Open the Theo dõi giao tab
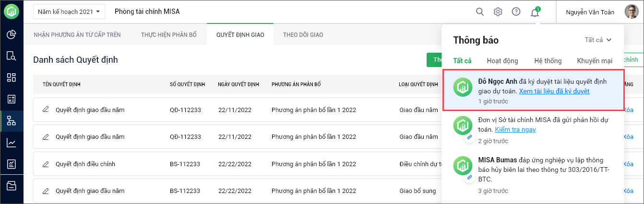This screenshot has height=204, width=644. pyautogui.click(x=303, y=35)
